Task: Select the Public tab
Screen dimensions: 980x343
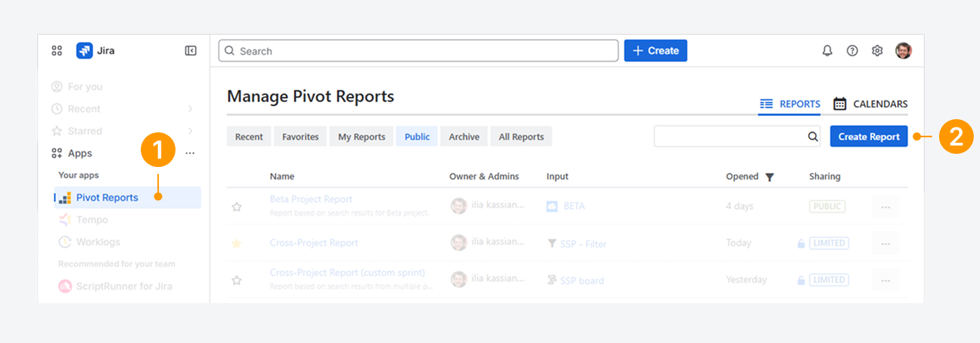Action: (417, 137)
